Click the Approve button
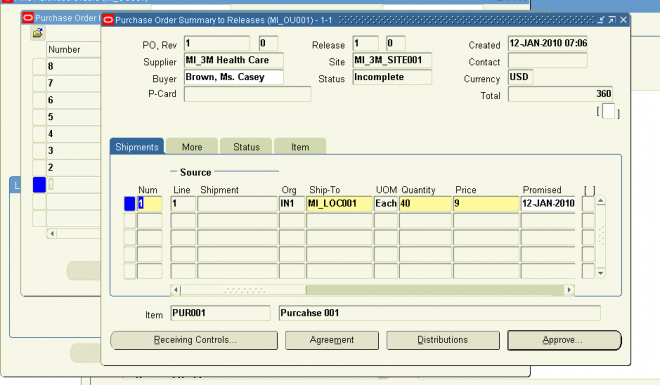The image size is (660, 385). click(x=564, y=340)
